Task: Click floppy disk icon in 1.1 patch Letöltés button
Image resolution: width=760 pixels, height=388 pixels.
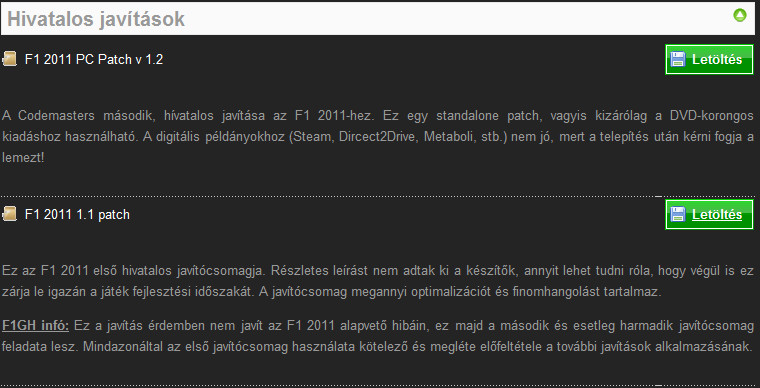Action: (x=678, y=214)
